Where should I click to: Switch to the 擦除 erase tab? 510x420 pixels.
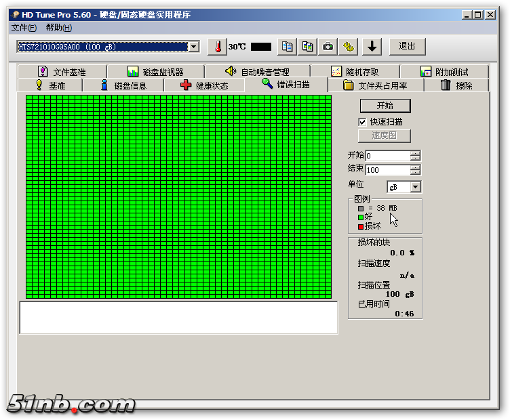(x=456, y=85)
